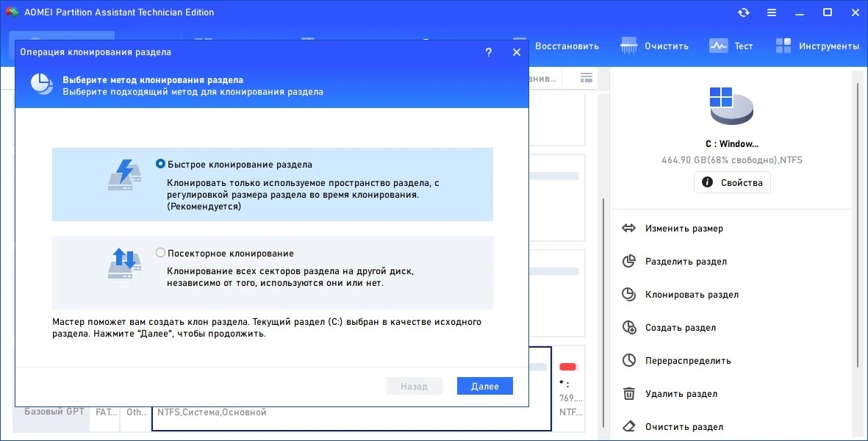This screenshot has width=868, height=441.
Task: Click the split partition pie icon
Action: click(x=629, y=261)
